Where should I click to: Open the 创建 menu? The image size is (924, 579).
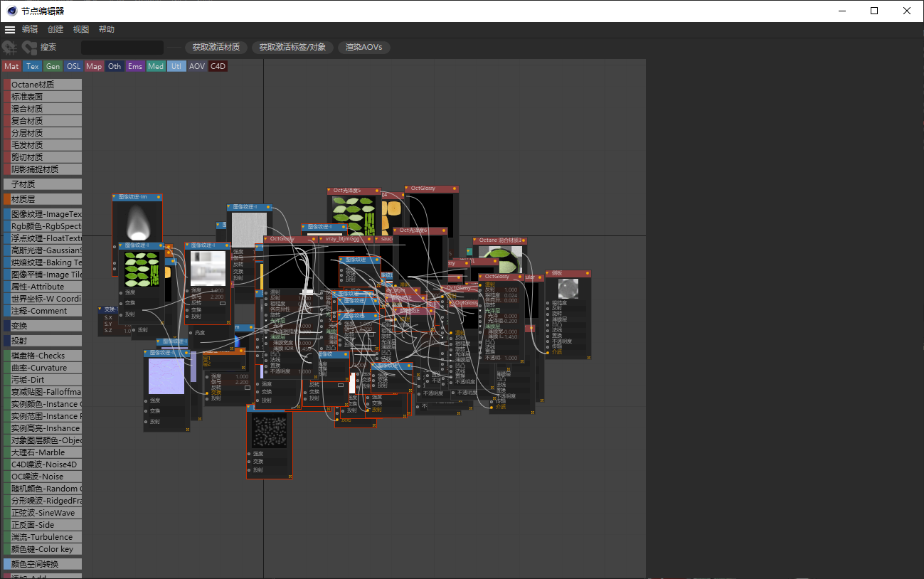pos(55,30)
